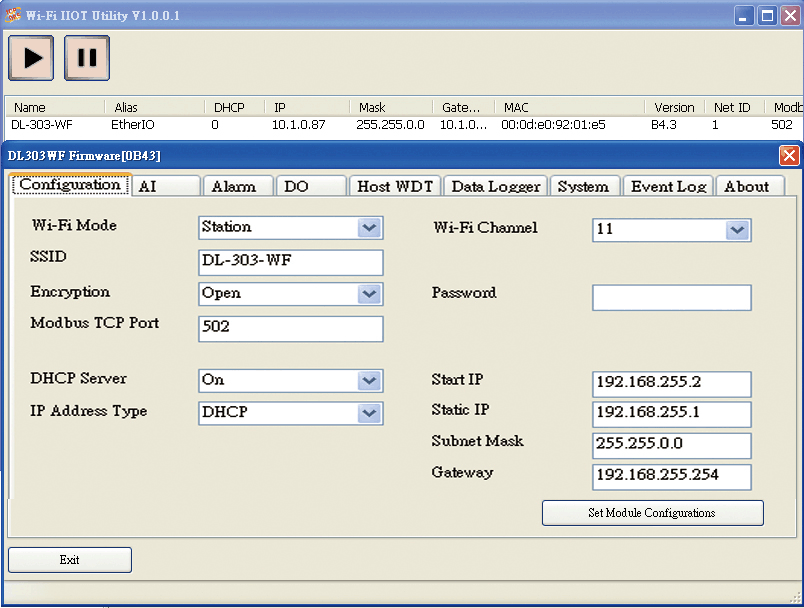The image size is (804, 608).
Task: Switch to the Data Logger tab
Action: (x=496, y=186)
